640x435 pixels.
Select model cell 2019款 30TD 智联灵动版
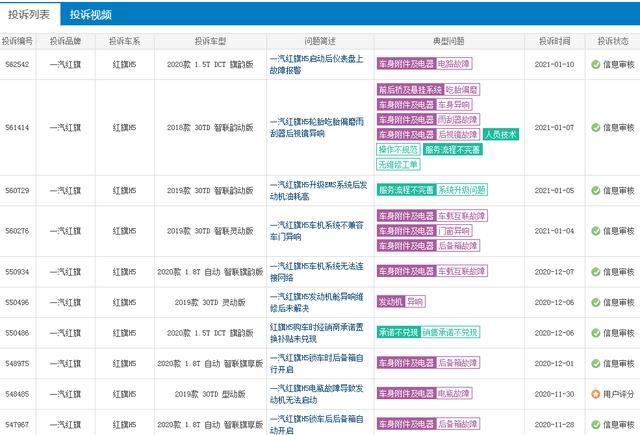[210, 231]
